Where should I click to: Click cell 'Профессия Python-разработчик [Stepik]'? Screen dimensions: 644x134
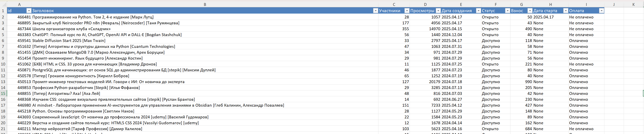205,88
